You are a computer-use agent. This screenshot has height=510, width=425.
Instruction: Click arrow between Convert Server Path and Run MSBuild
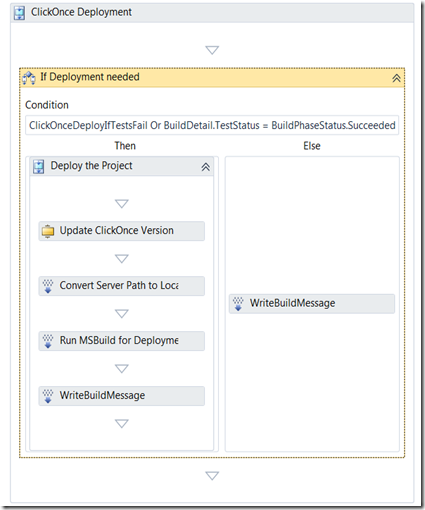[122, 314]
